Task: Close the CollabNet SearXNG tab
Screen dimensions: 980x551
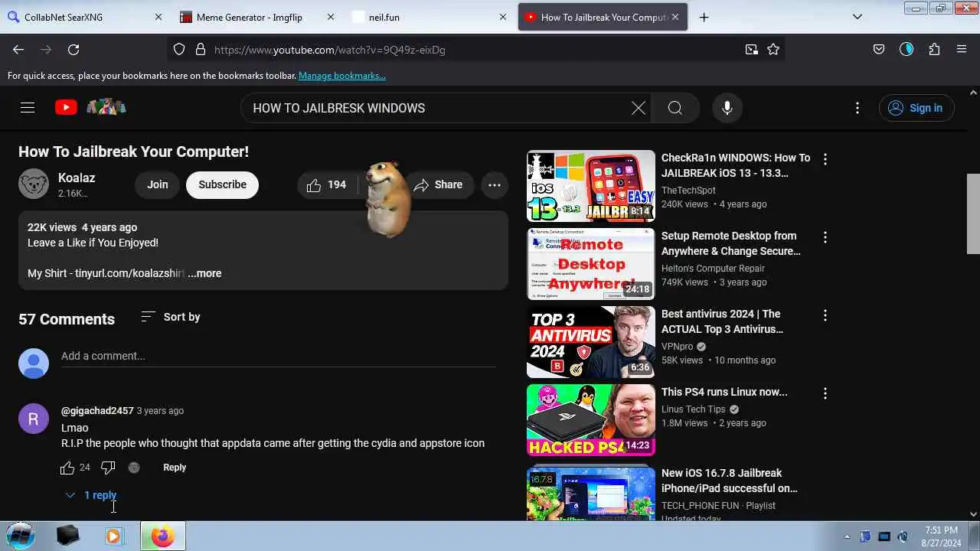Action: point(158,17)
